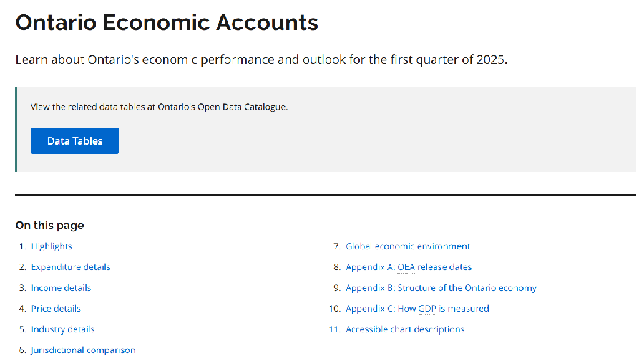Open Appendix B Structure of Ontario economy
Viewport: 644px width, 356px height.
coord(441,288)
